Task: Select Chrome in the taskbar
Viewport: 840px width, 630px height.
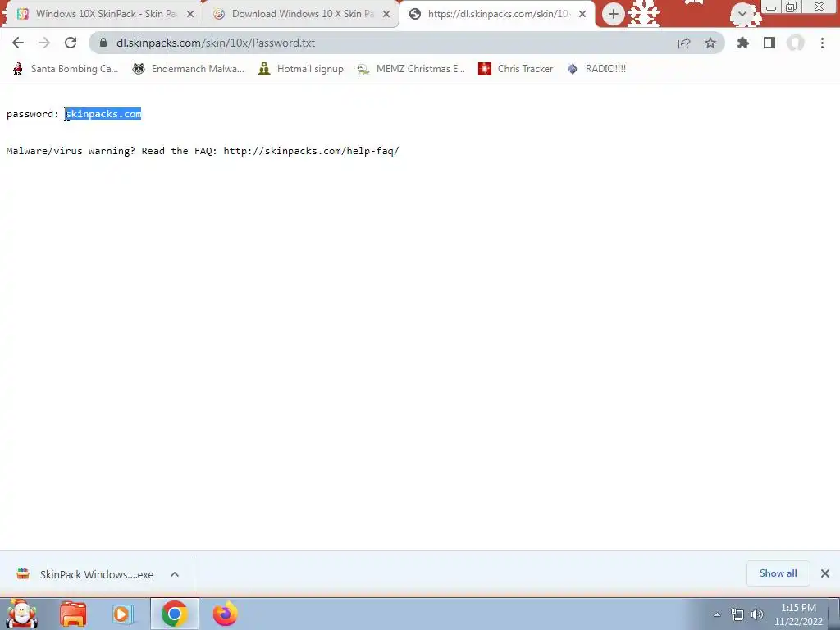Action: 174,614
